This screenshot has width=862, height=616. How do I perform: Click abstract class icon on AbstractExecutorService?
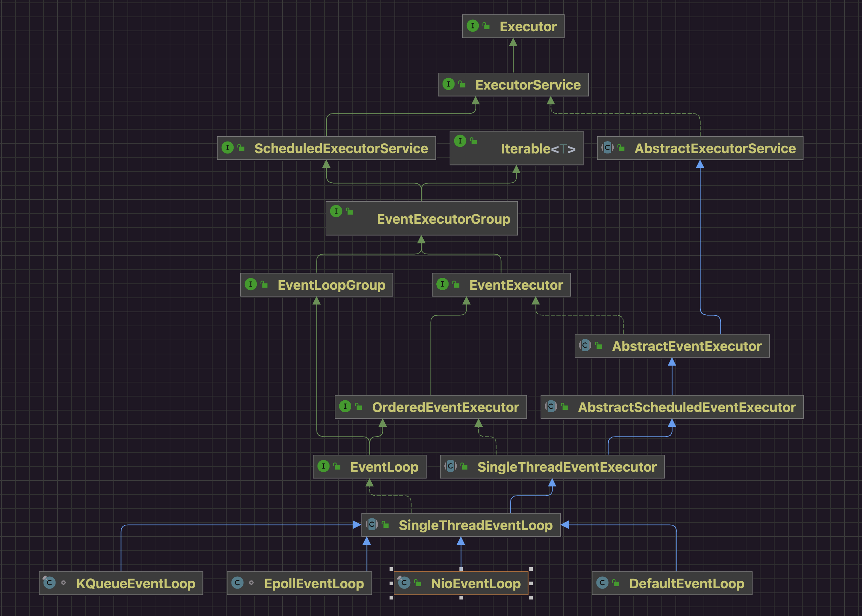tap(607, 148)
